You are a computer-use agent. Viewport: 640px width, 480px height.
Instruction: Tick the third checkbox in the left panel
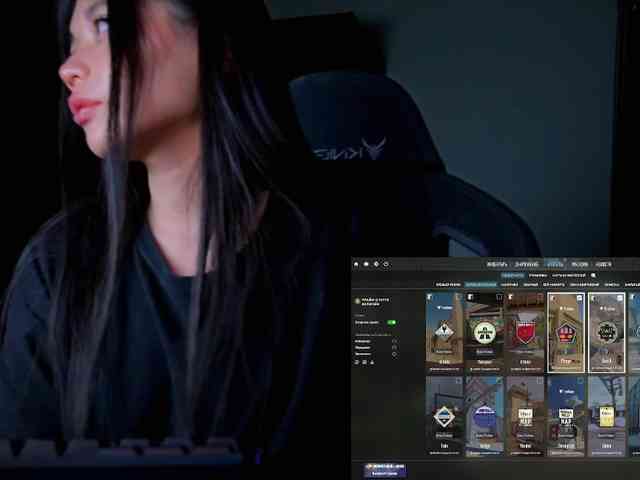pyautogui.click(x=394, y=354)
